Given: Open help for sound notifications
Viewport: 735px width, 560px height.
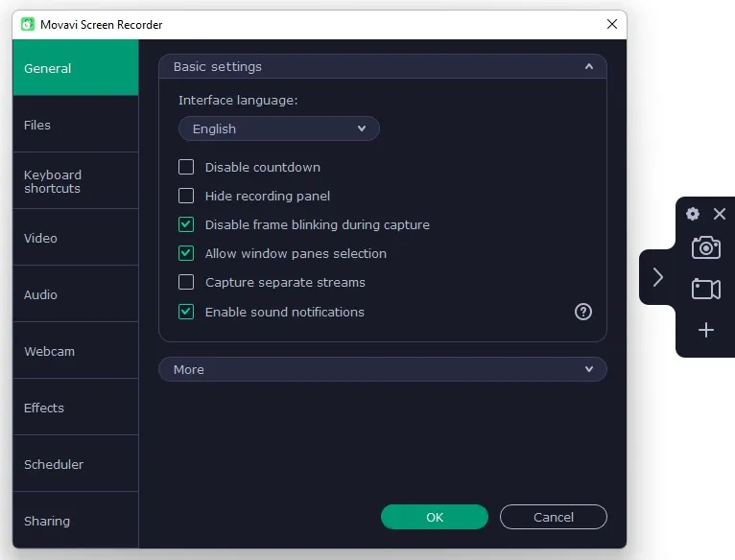Looking at the screenshot, I should tap(583, 312).
